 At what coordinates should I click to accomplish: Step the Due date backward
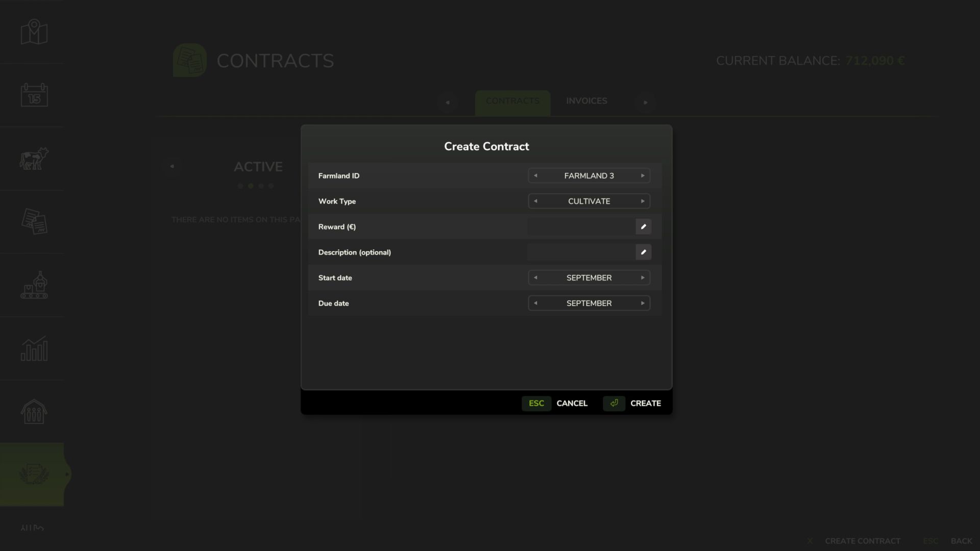[x=535, y=303]
